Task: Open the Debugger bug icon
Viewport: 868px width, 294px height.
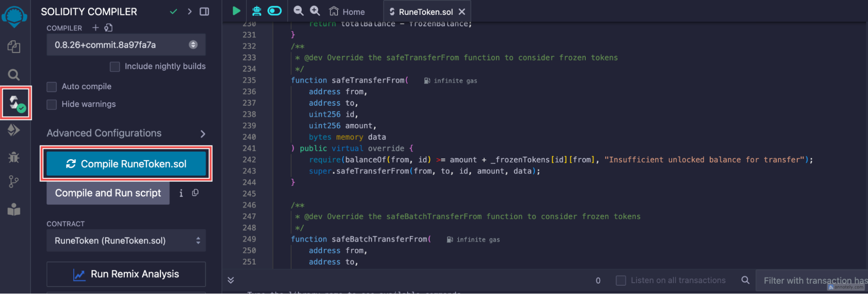Action: (x=14, y=157)
